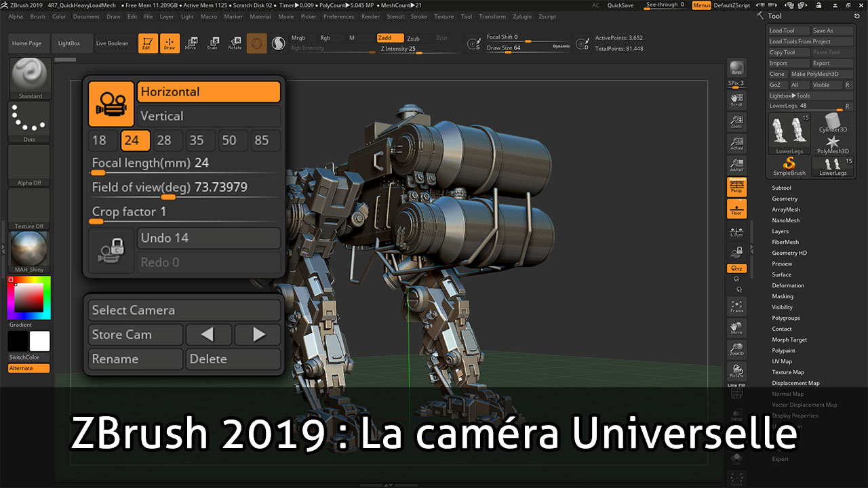Start a BPR render
The height and width of the screenshot is (488, 868).
[736, 68]
